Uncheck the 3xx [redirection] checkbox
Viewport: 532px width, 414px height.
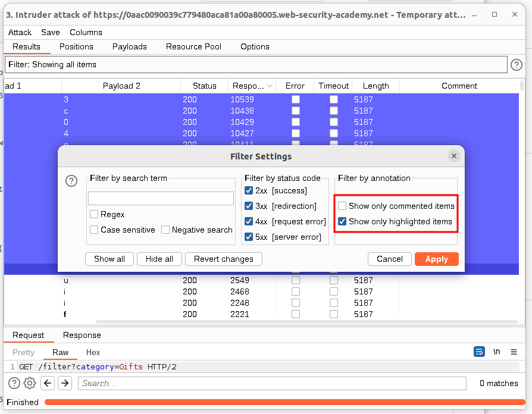[x=249, y=206]
